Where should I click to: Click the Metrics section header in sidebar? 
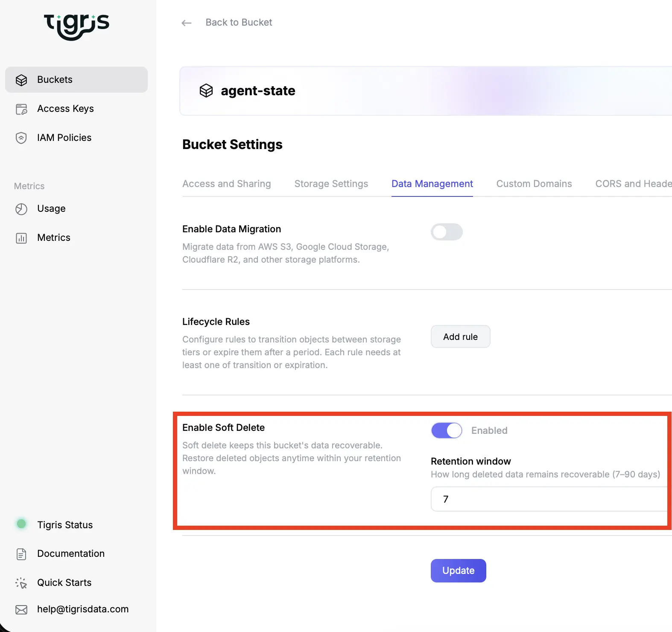[x=29, y=186]
